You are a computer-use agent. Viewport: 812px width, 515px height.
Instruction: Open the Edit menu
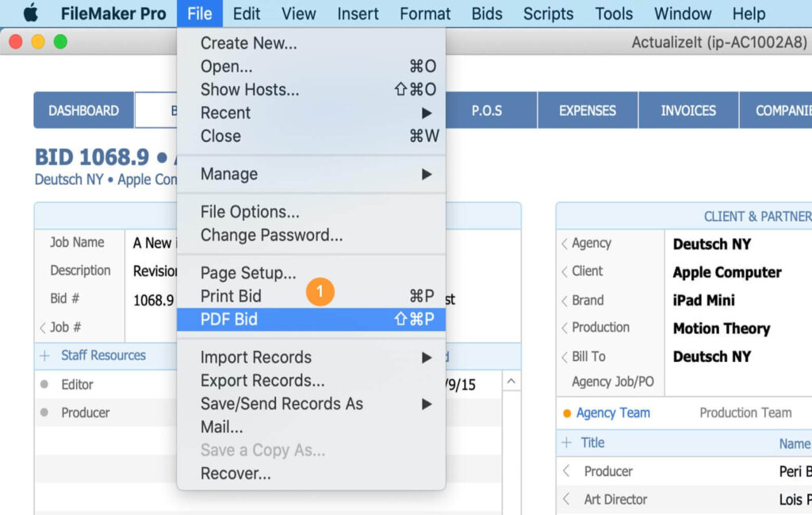[246, 13]
